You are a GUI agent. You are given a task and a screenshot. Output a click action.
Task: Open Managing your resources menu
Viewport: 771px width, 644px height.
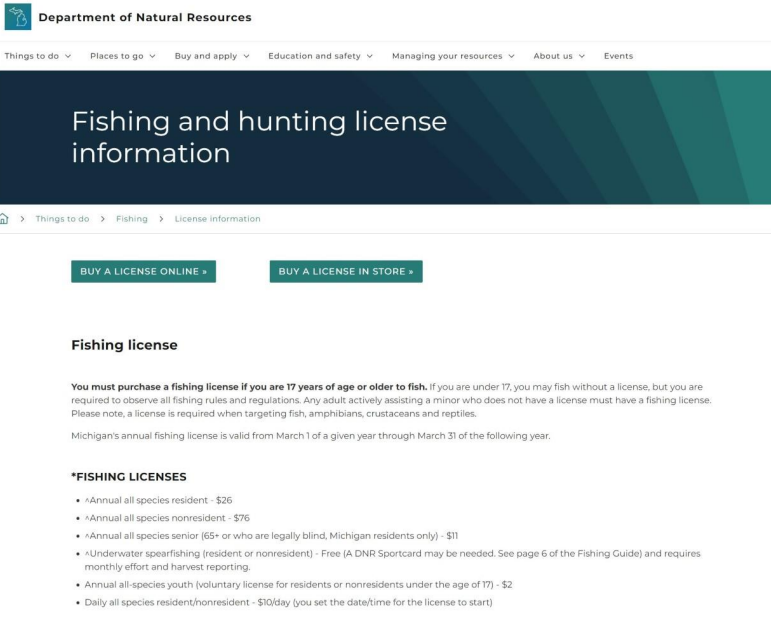447,56
